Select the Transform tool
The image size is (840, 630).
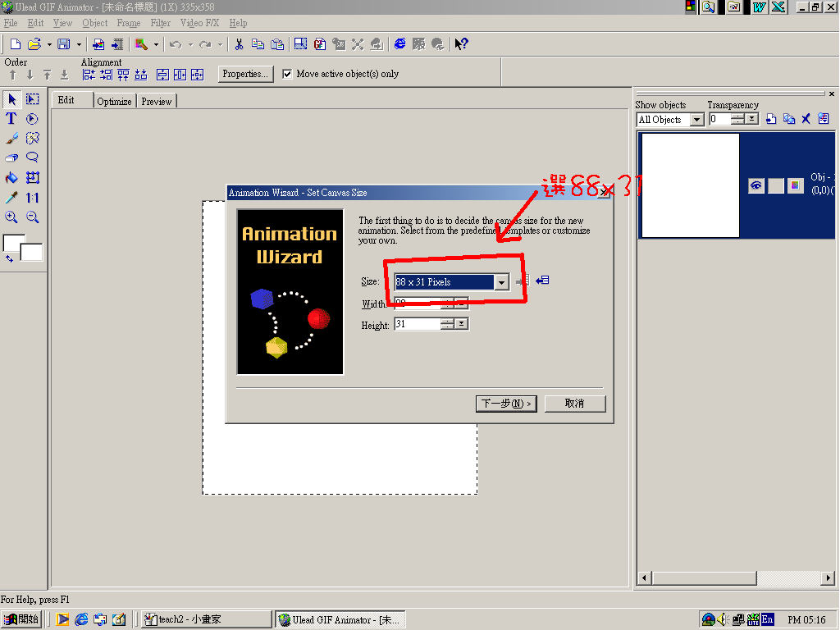pyautogui.click(x=33, y=177)
